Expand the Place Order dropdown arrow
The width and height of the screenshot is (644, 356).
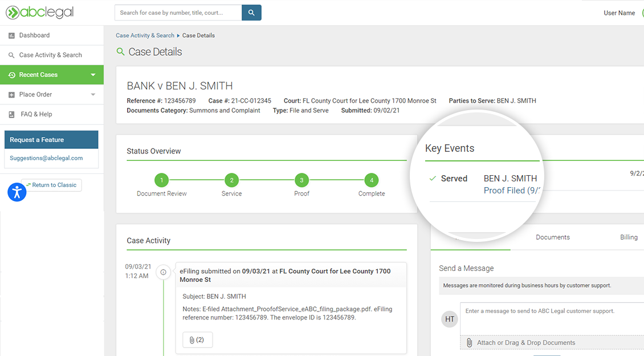coord(93,95)
